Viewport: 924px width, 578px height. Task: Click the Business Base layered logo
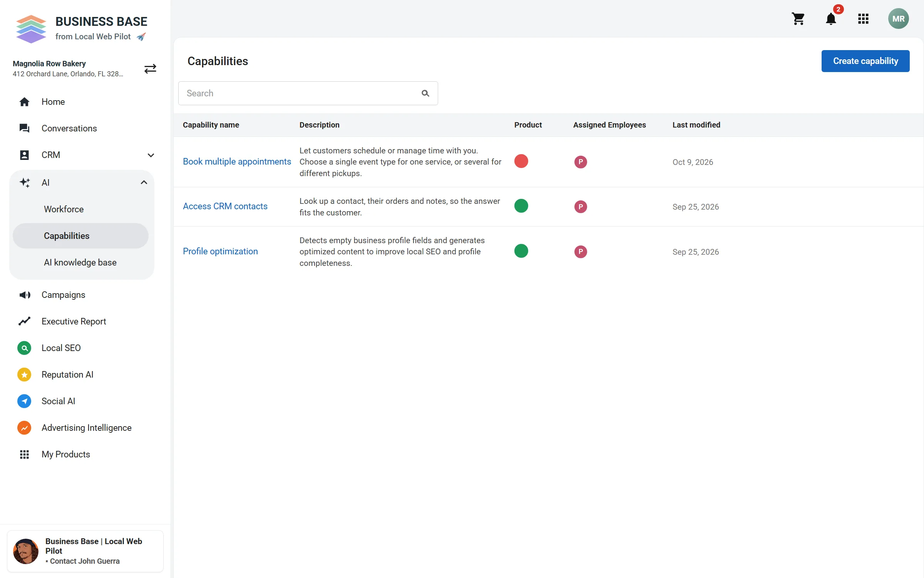click(31, 29)
